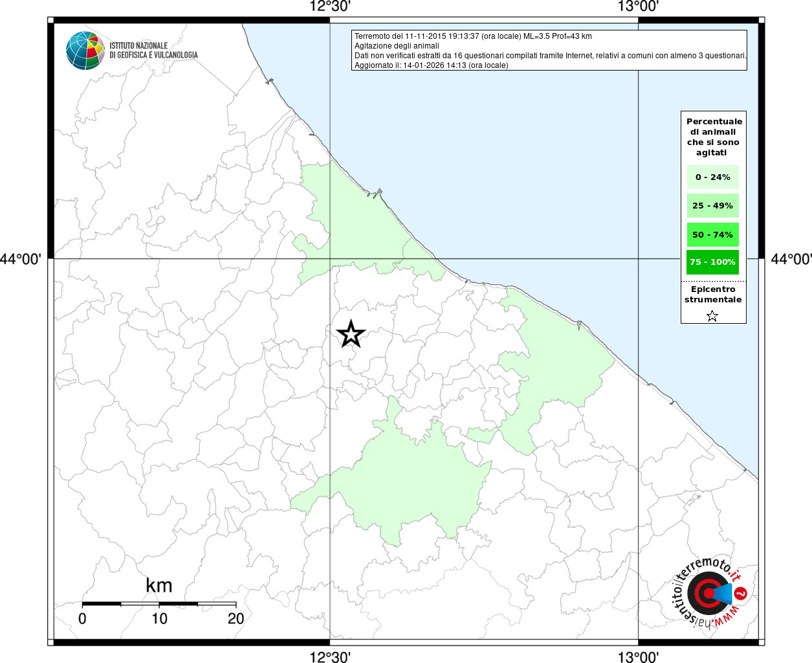Click the red question mark icon
Image resolution: width=812 pixels, height=663 pixels.
[x=741, y=593]
